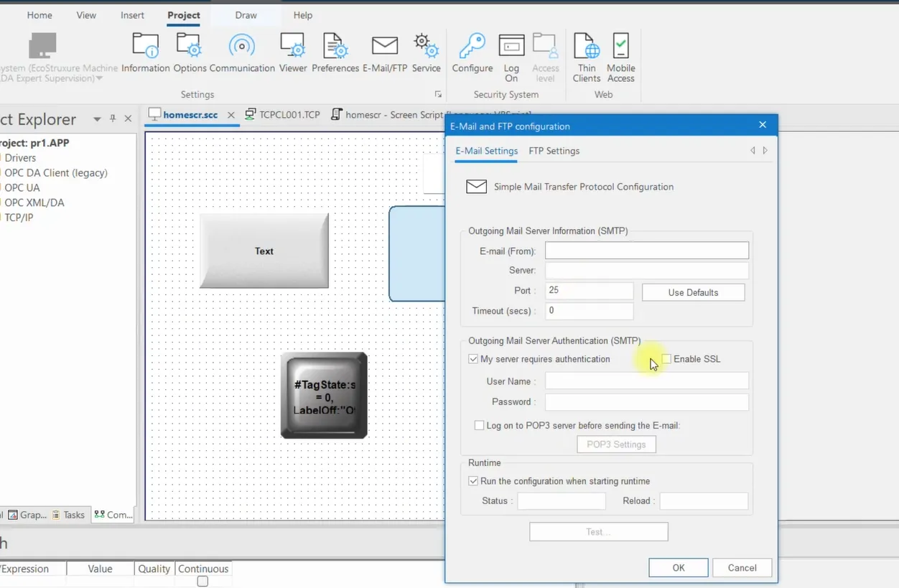Viewport: 899px width, 588px height.
Task: Toggle Log on to POP3 server checkbox
Action: (x=479, y=426)
